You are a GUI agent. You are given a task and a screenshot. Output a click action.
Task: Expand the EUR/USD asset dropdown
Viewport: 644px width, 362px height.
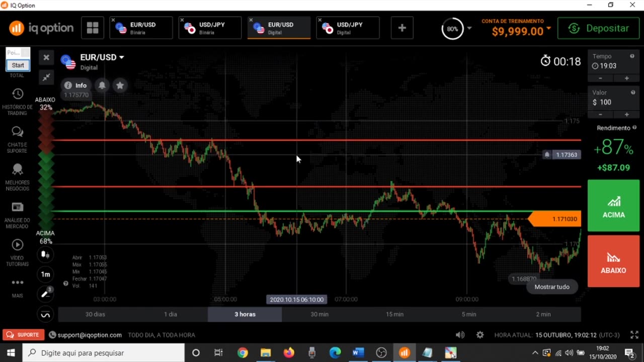[121, 57]
